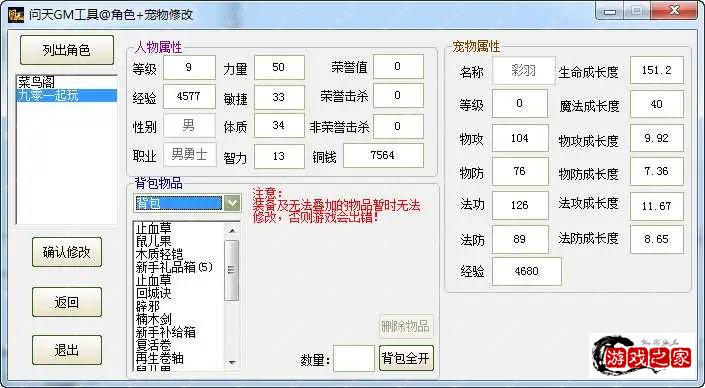Viewport: 705px width, 388px height.
Task: Click the 列出角色 button
Action: [67, 50]
